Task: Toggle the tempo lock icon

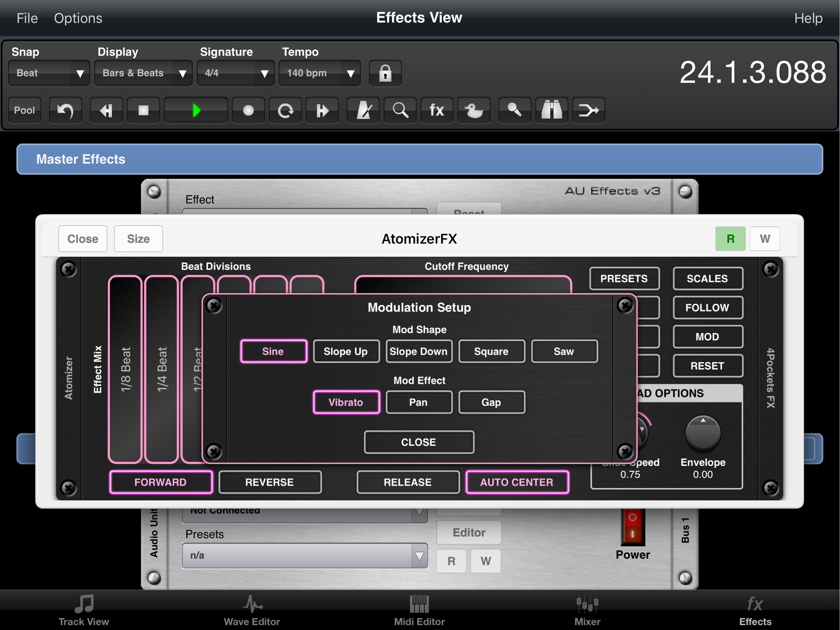Action: tap(385, 73)
